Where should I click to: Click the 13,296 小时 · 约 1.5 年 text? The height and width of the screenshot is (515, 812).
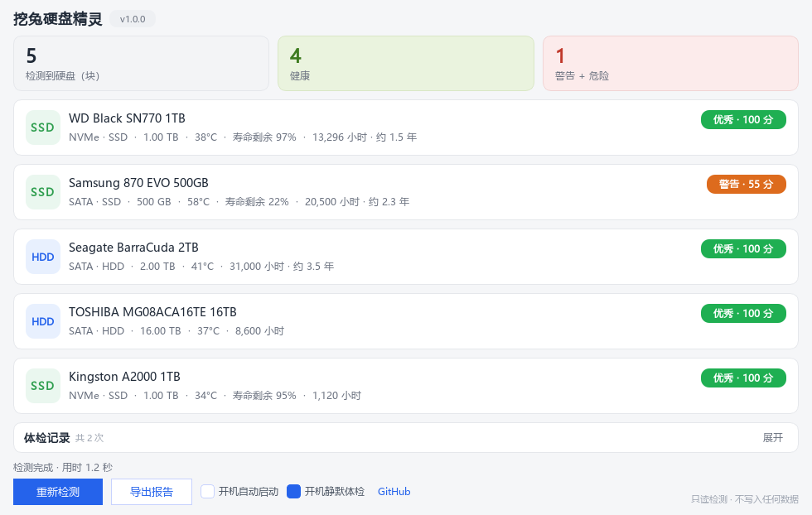point(365,137)
